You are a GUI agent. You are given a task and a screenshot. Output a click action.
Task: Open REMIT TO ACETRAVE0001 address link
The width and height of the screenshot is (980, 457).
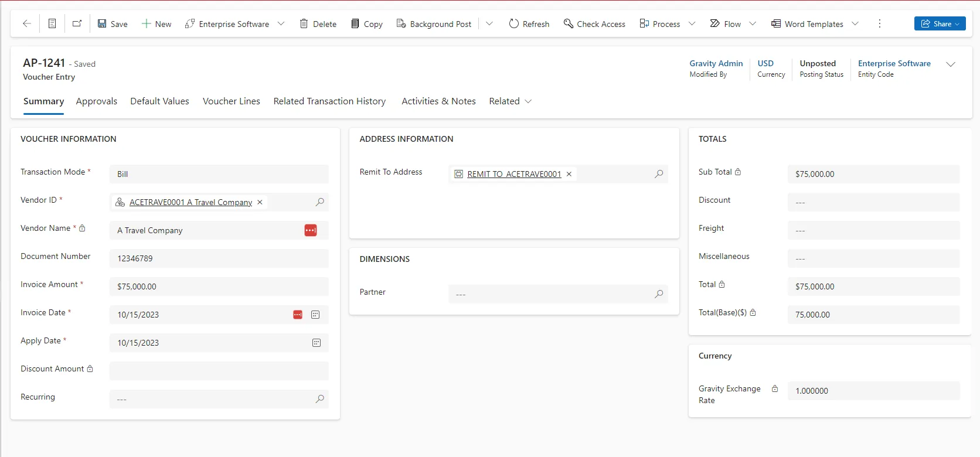pyautogui.click(x=514, y=174)
